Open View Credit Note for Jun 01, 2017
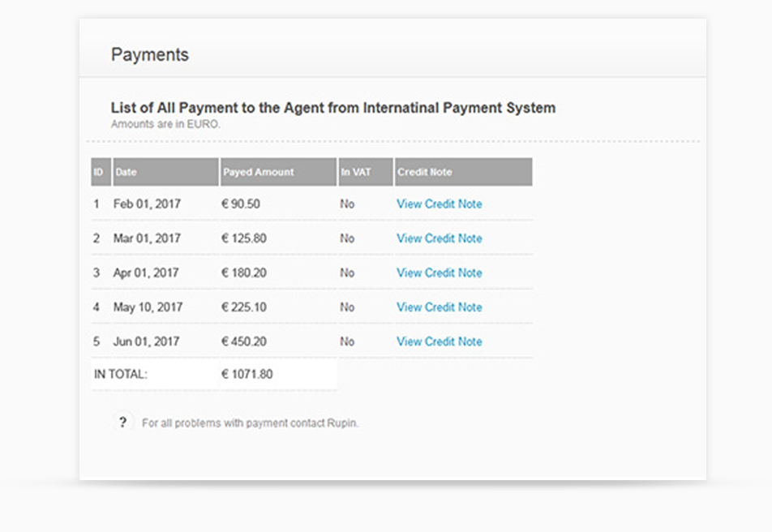Image resolution: width=772 pixels, height=532 pixels. pyautogui.click(x=440, y=342)
